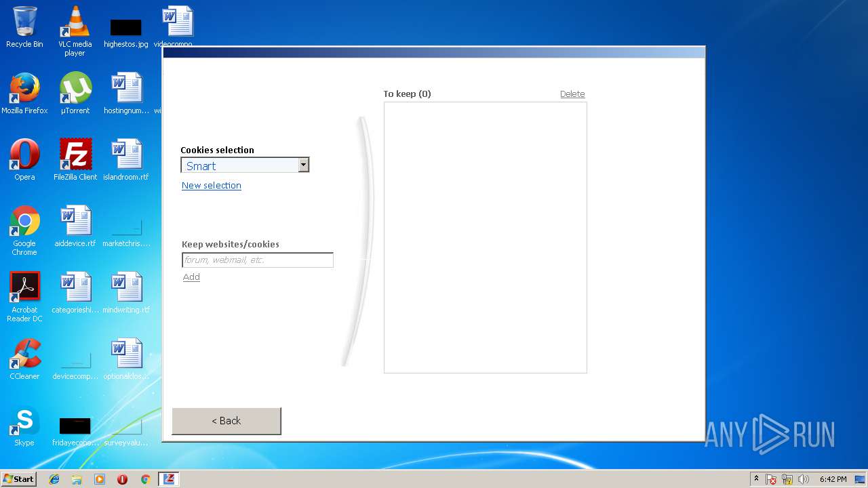868x488 pixels.
Task: Click inside the To keep list box
Action: tap(486, 237)
